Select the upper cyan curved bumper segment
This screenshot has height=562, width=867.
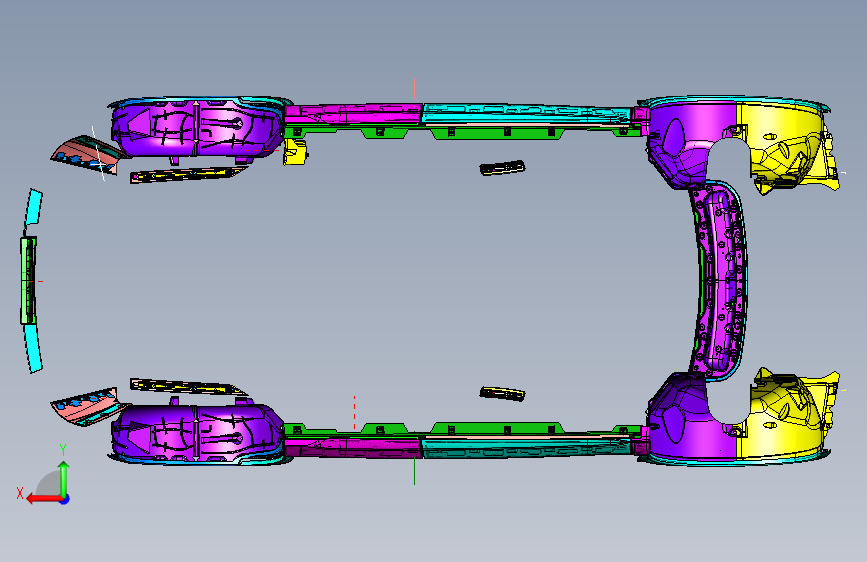pyautogui.click(x=33, y=207)
